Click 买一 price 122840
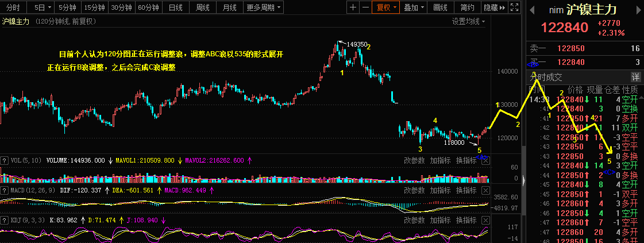The image size is (644, 243). tap(570, 63)
